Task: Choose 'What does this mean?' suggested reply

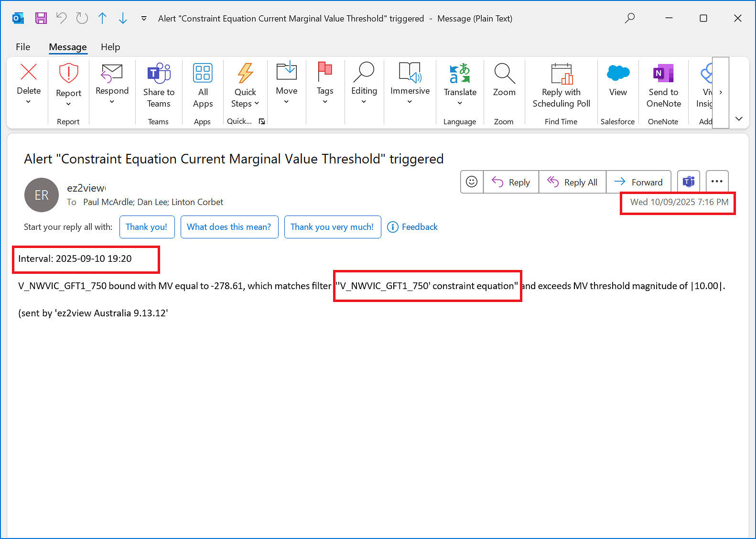Action: click(229, 227)
